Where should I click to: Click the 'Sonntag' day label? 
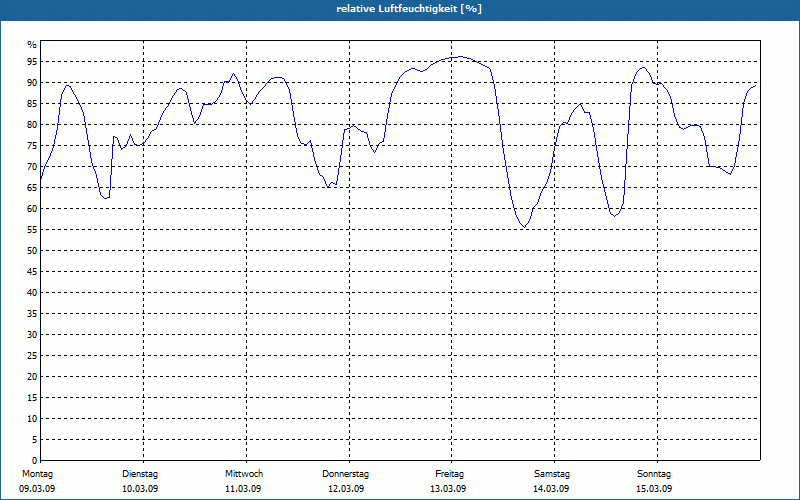(654, 474)
